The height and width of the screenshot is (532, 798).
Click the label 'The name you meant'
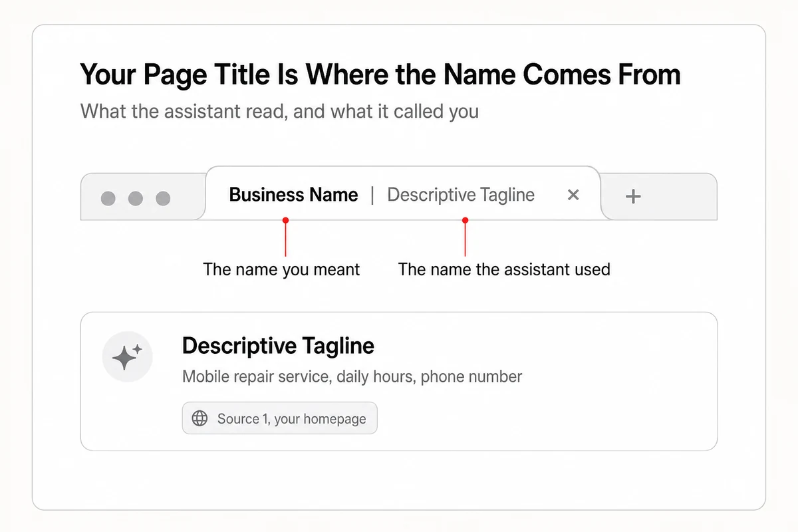281,269
